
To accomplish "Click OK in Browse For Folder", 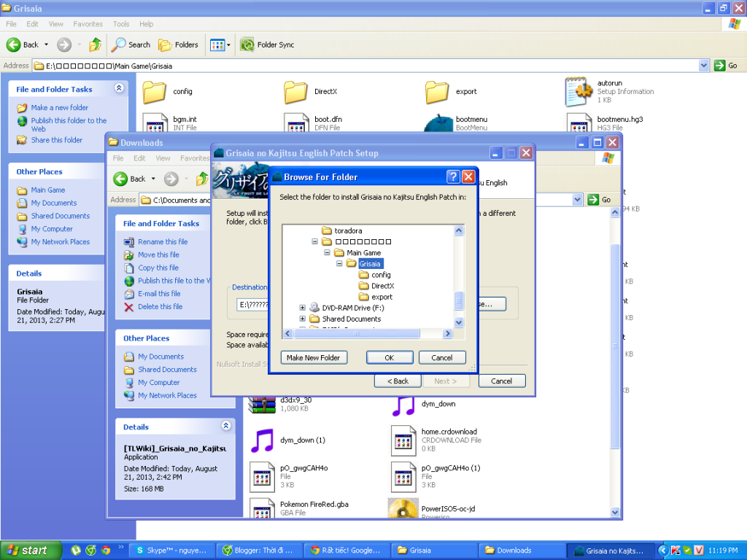I will (390, 357).
